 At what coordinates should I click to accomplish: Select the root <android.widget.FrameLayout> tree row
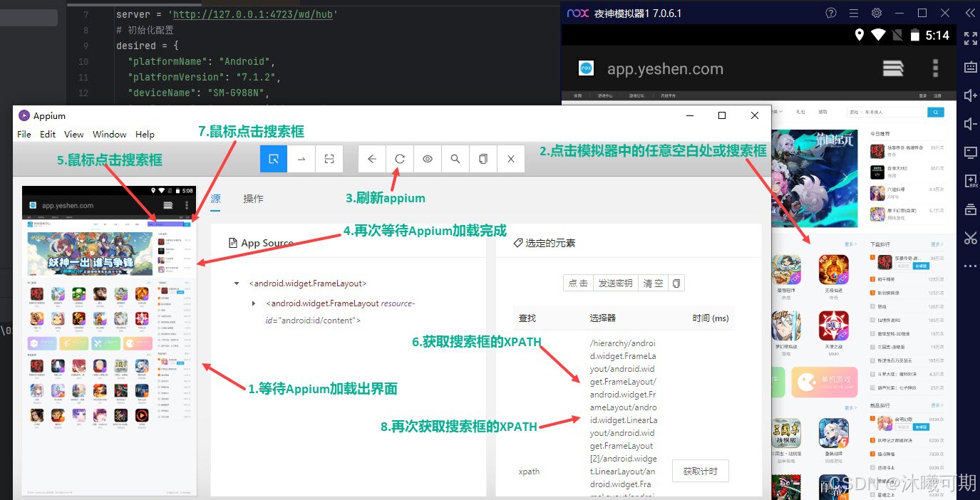click(x=308, y=283)
